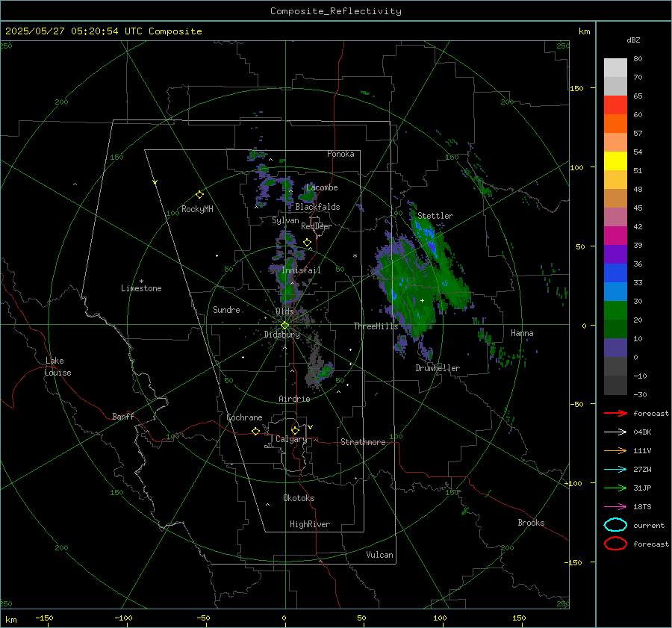Viewport: 672px width, 628px height.
Task: Click the Brooks label
Action: point(531,523)
